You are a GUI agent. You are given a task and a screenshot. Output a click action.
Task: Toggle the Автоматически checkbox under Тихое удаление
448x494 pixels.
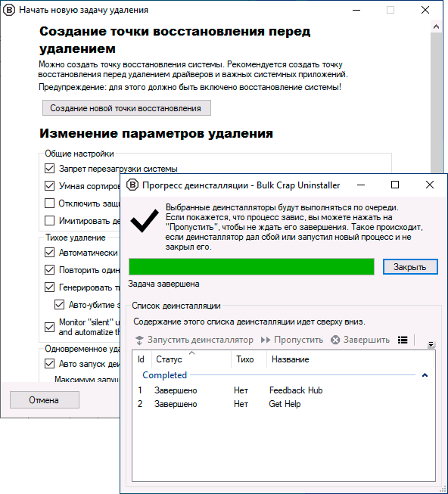point(49,253)
